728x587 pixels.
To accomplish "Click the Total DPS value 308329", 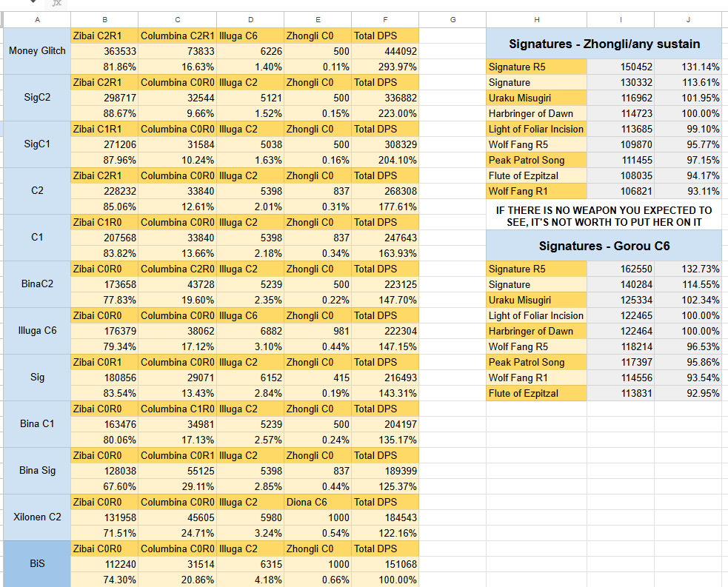I will 385,145.
